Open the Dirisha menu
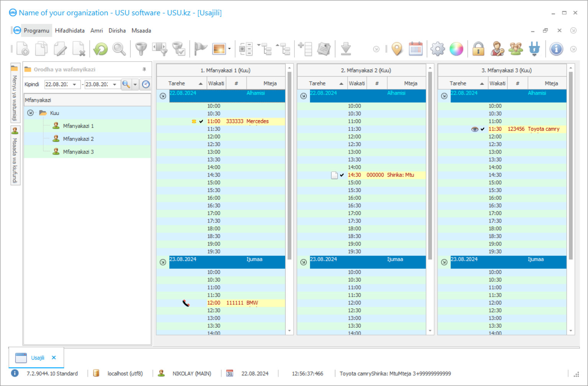Viewport: 588px width, 386px height. [117, 31]
